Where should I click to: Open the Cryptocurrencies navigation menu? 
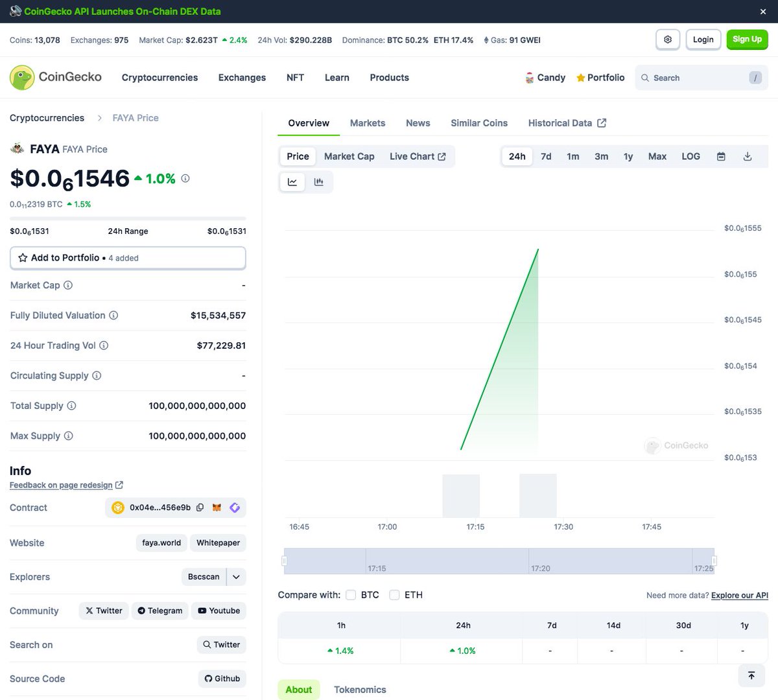pos(159,78)
